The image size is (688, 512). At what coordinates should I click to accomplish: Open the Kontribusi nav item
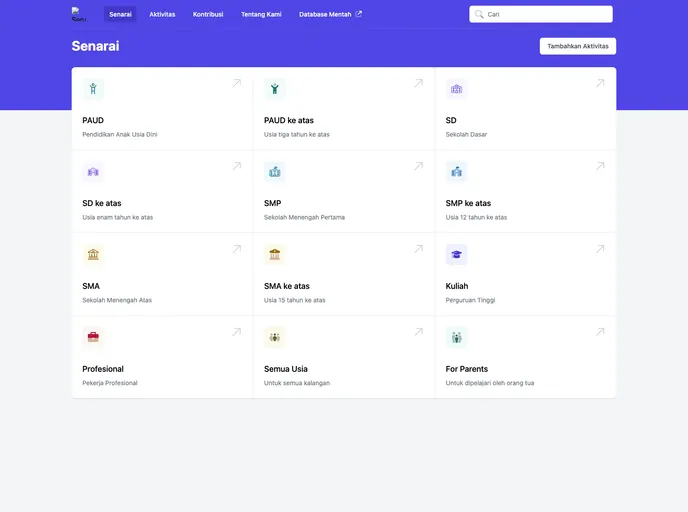point(208,14)
